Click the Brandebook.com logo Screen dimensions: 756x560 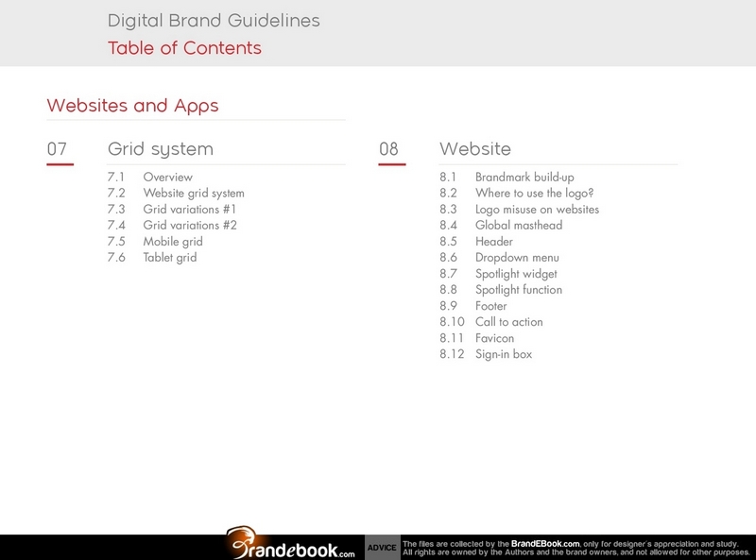pyautogui.click(x=291, y=546)
